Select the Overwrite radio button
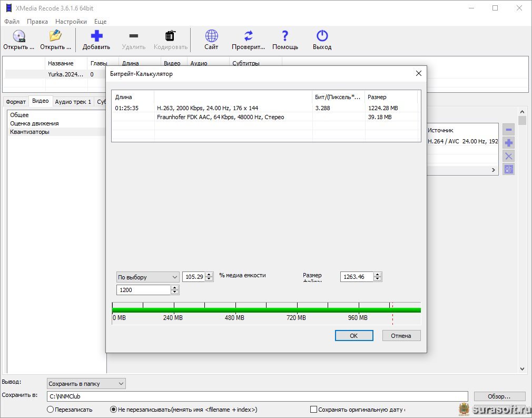 coord(51,410)
